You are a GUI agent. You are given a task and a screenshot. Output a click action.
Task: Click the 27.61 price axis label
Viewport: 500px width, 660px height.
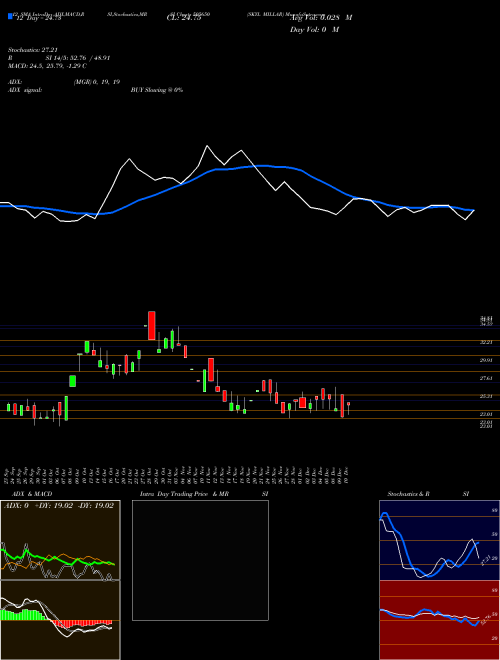(486, 378)
